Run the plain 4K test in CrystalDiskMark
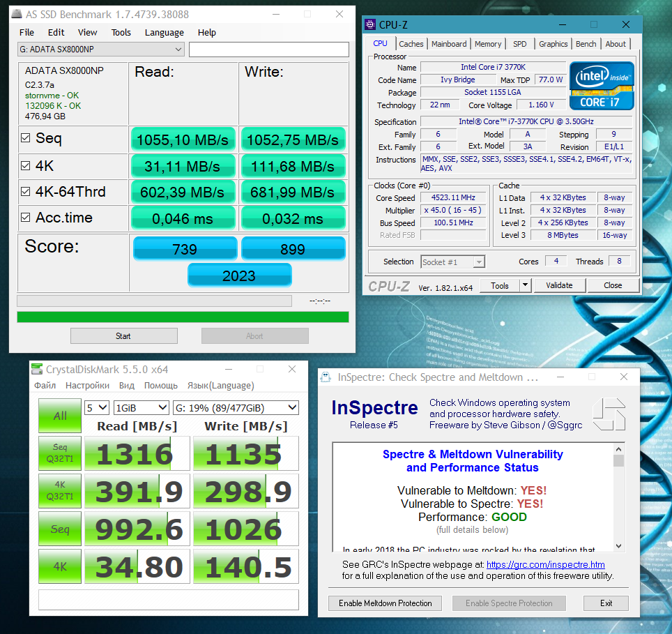This screenshot has height=634, width=672. pyautogui.click(x=60, y=566)
